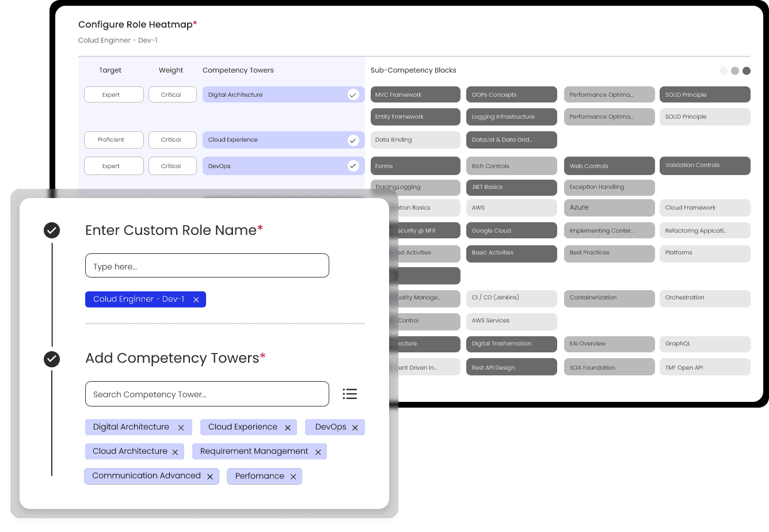This screenshot has height=532, width=769.
Task: Select the Entity Framework block
Action: pyautogui.click(x=416, y=117)
